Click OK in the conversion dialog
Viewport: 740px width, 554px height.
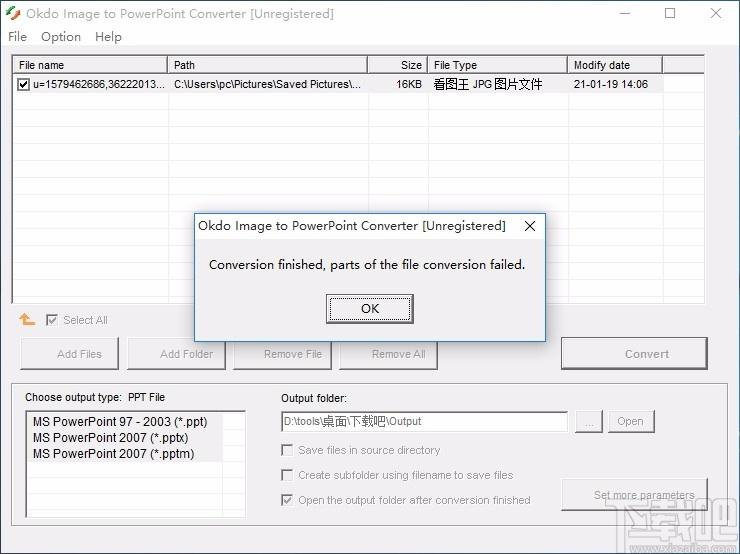click(x=370, y=309)
